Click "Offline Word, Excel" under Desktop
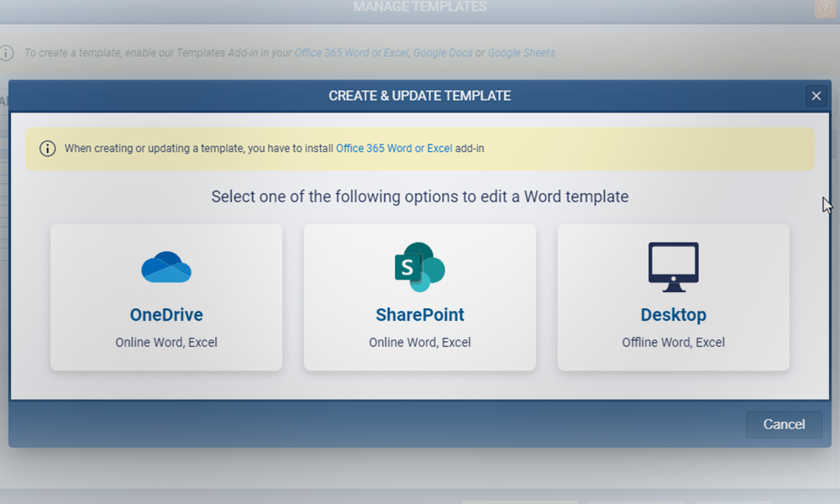This screenshot has height=504, width=840. (673, 343)
